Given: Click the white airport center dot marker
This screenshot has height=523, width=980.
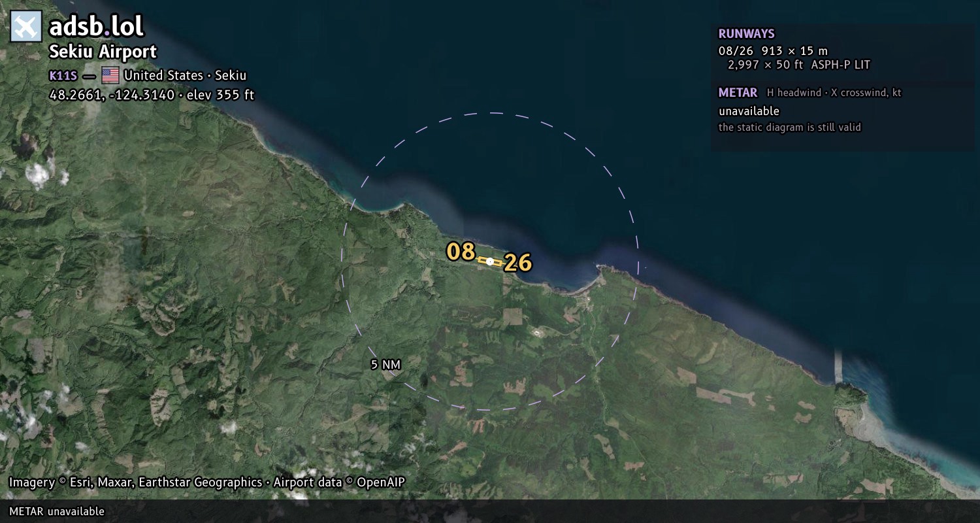Looking at the screenshot, I should (490, 261).
